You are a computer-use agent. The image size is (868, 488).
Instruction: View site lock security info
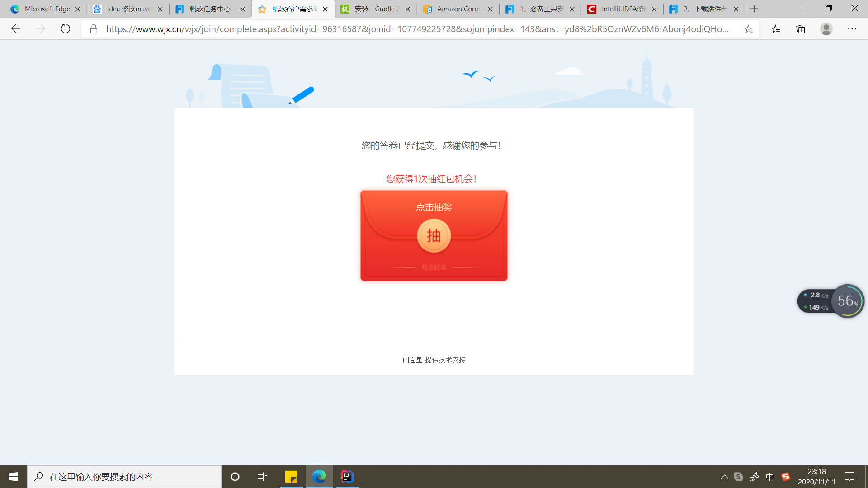(94, 29)
